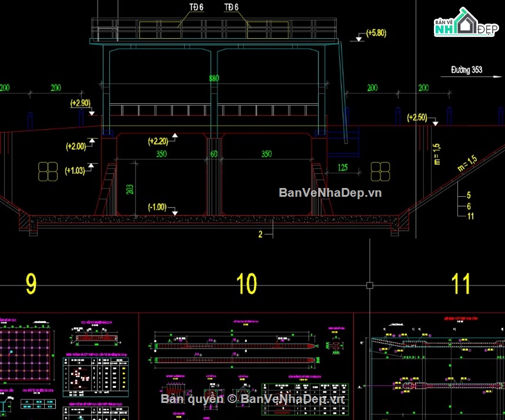Select the (-1.00) bottom elevation label
The image size is (505, 420).
[157, 207]
